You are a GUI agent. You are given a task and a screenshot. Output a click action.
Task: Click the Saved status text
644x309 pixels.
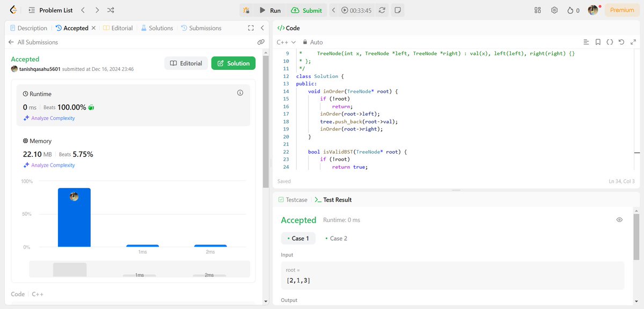[284, 182]
